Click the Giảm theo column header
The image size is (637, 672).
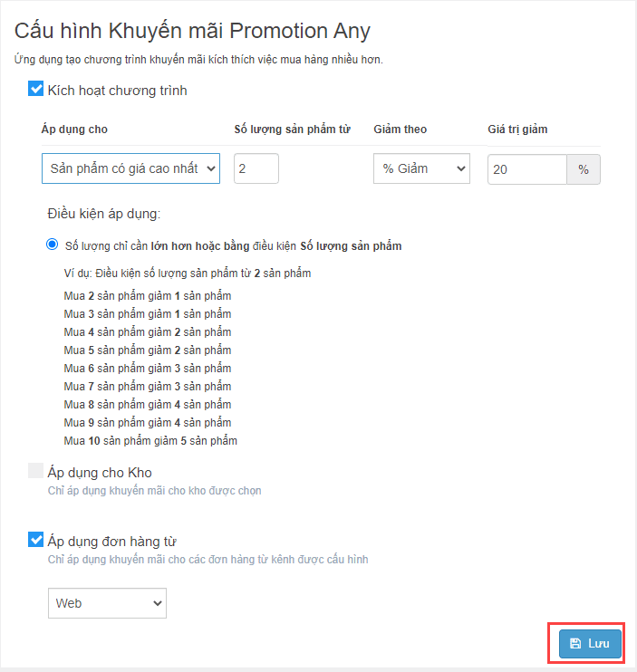coord(401,129)
